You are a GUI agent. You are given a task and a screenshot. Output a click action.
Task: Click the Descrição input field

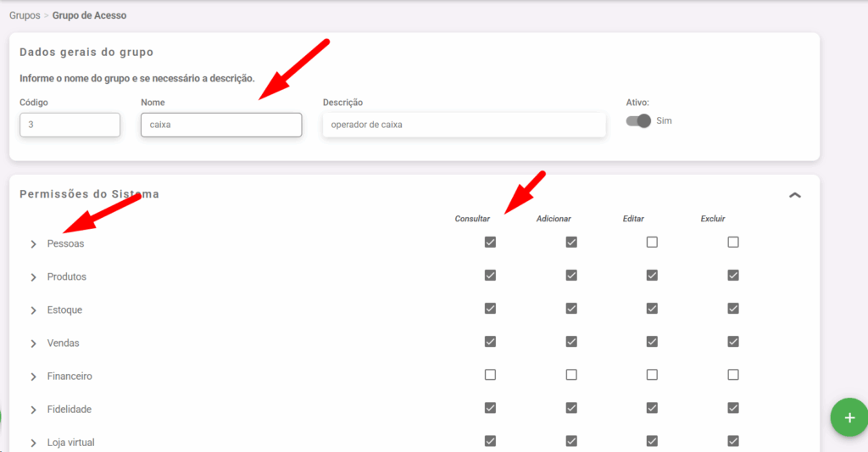[464, 125]
